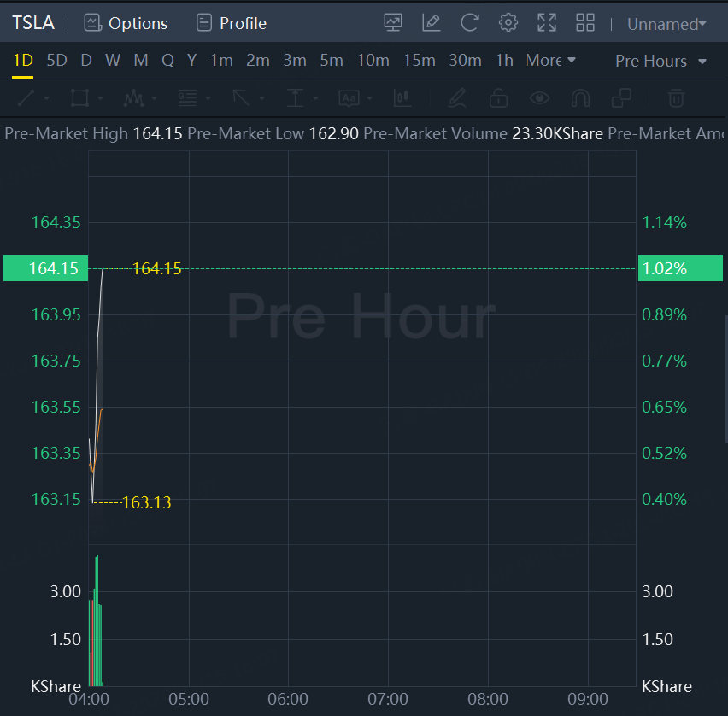Click the Pre-Market Low 162.90 value
This screenshot has height=716, width=728.
point(334,134)
